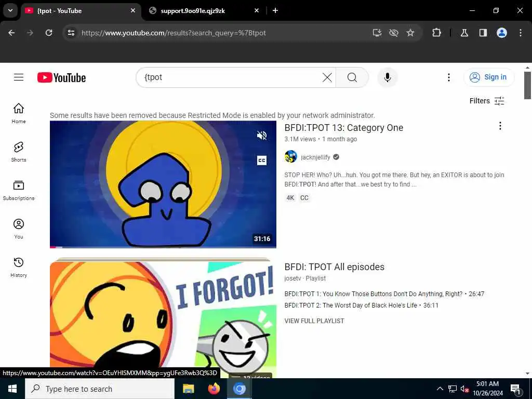Unmute the preview on Category One thumbnail
532x399 pixels.
tap(262, 136)
